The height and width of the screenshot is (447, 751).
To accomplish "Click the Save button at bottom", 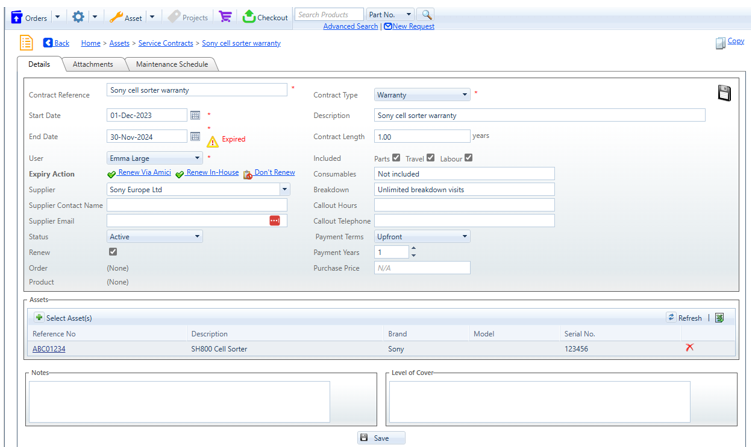I will [381, 438].
